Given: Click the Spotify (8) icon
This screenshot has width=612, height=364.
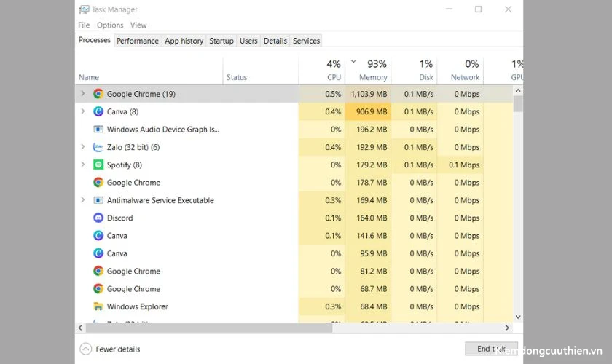Looking at the screenshot, I should tap(98, 165).
